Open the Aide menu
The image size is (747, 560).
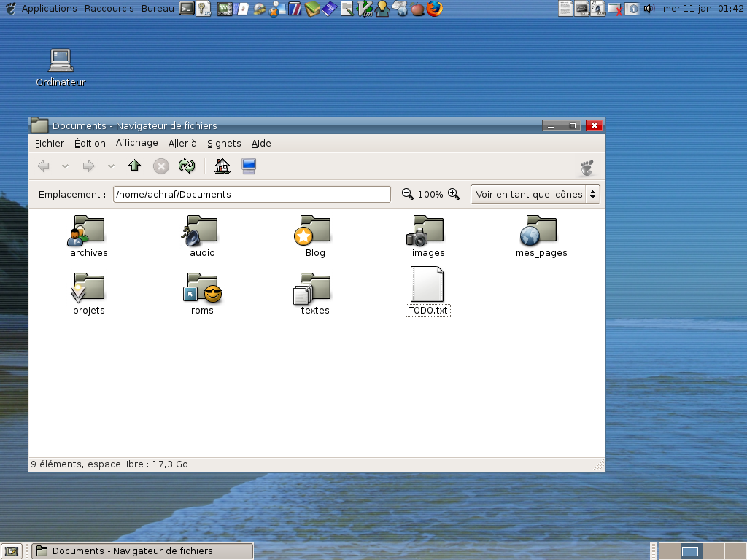[x=261, y=144]
